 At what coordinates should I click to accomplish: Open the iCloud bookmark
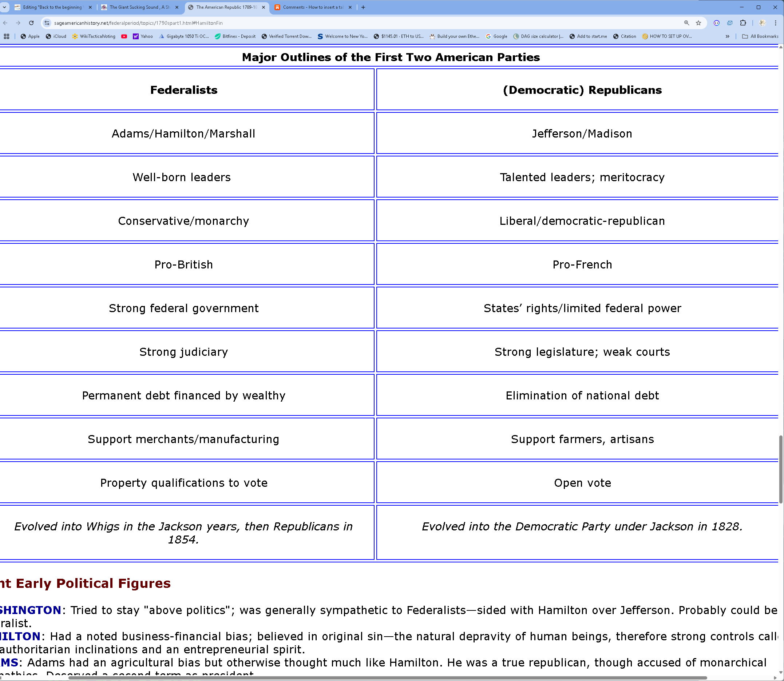56,36
